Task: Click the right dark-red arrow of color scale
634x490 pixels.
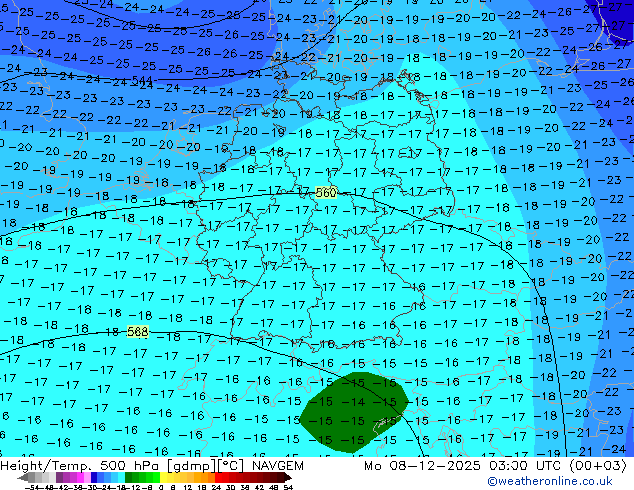Action: point(287,478)
